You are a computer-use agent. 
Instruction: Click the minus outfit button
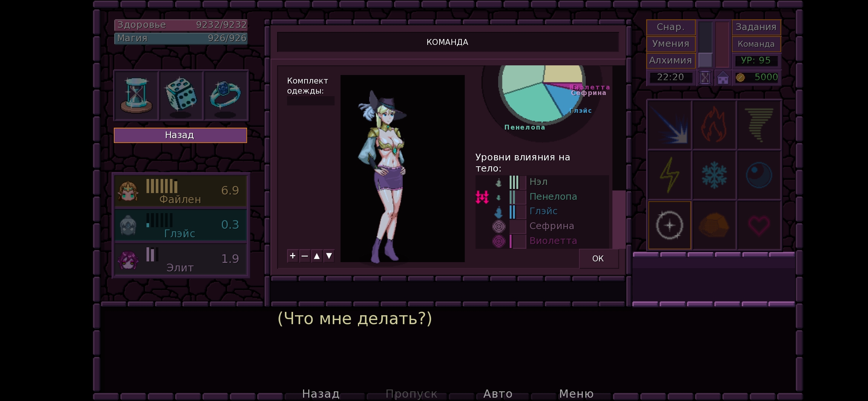click(305, 256)
